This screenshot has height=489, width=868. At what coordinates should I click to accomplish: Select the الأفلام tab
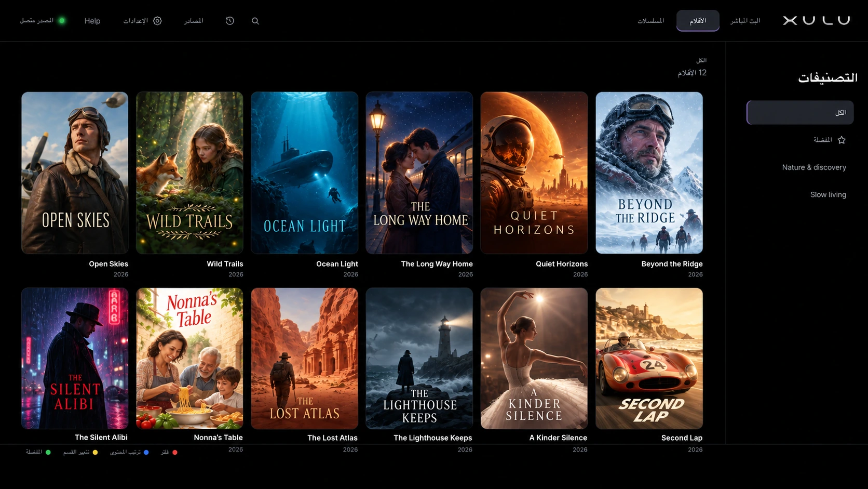[x=698, y=21]
